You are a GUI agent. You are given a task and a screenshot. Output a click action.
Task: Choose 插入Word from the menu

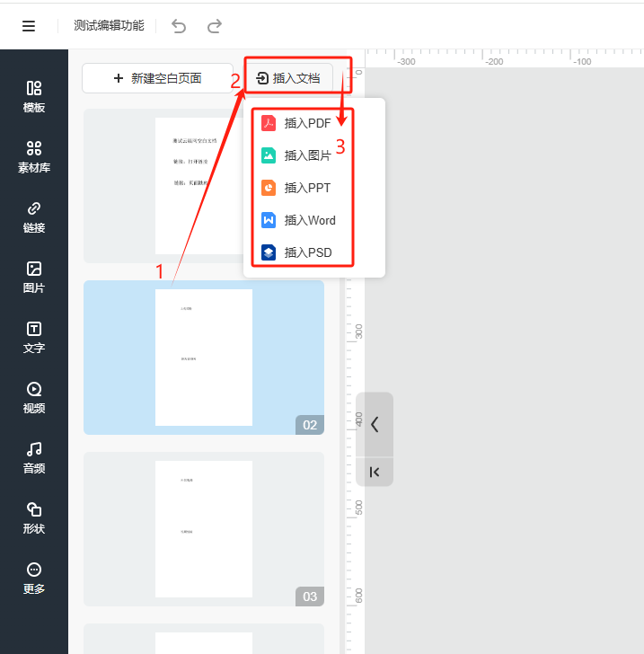(x=309, y=220)
